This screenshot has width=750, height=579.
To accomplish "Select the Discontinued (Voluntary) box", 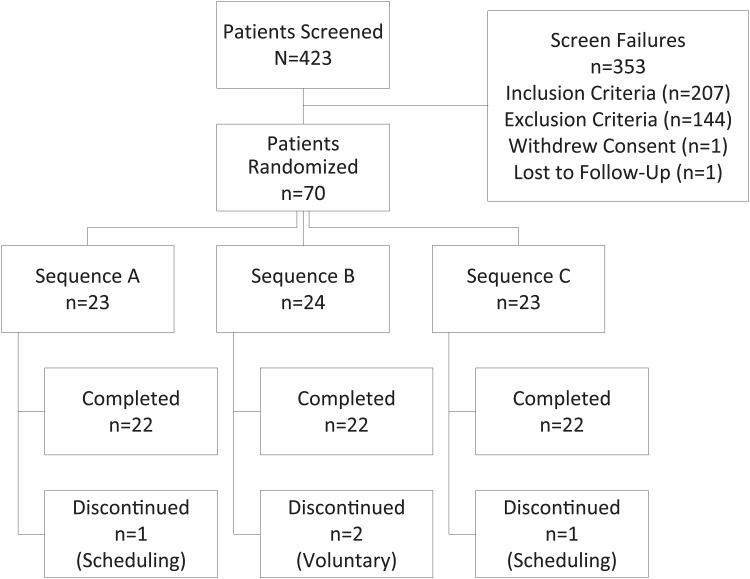I will coord(347,534).
